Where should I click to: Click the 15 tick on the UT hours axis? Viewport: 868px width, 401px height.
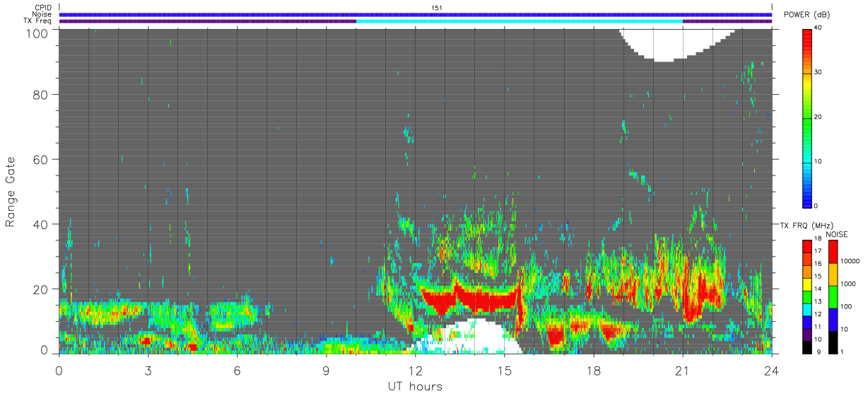pyautogui.click(x=505, y=370)
